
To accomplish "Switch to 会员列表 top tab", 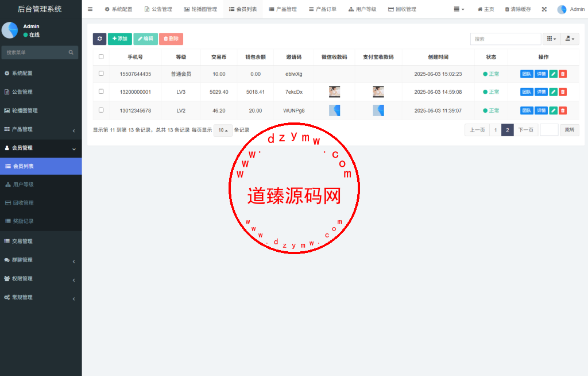I will point(243,9).
